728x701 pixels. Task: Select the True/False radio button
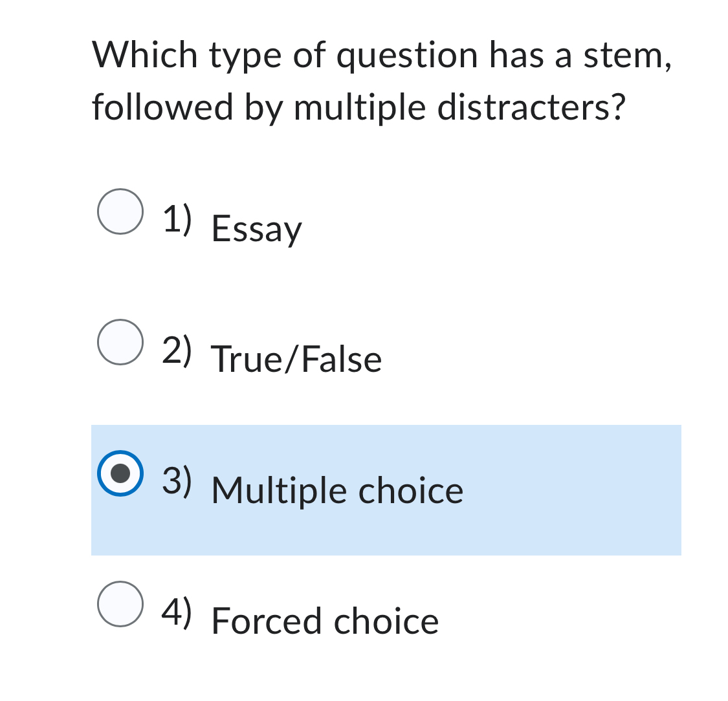click(120, 341)
